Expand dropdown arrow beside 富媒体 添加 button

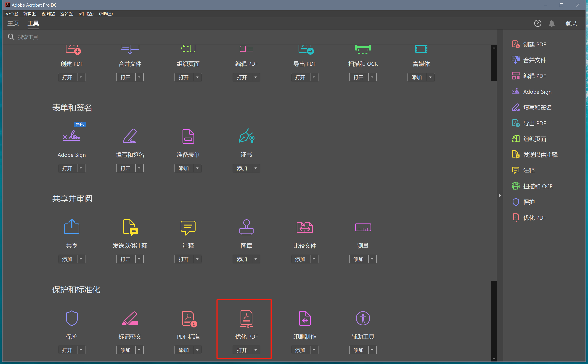point(431,77)
